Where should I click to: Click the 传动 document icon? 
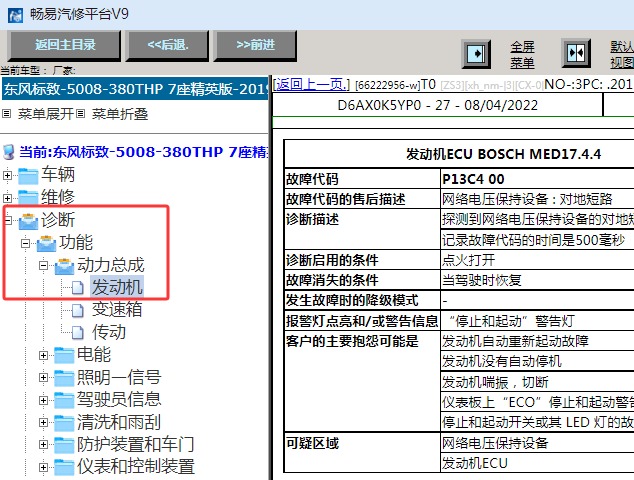tap(78, 332)
